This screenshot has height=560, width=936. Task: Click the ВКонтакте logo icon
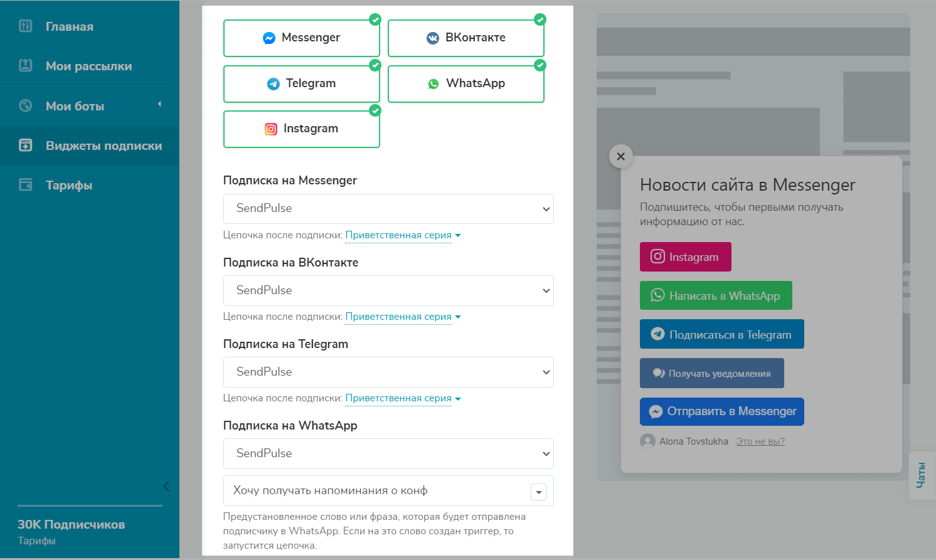click(x=433, y=38)
